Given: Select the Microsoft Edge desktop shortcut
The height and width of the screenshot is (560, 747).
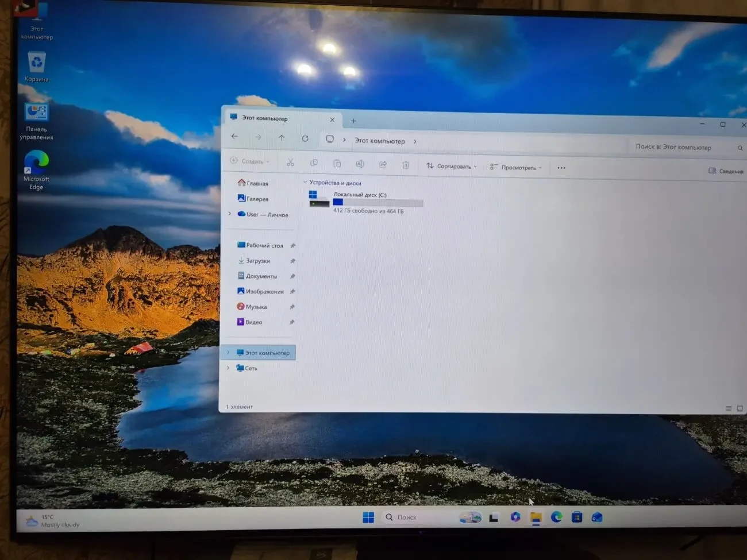Looking at the screenshot, I should [x=36, y=170].
